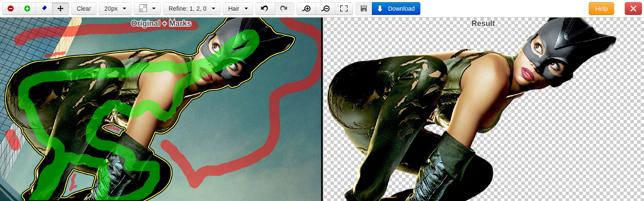
Task: Select the green foreground marker tool
Action: [x=27, y=9]
